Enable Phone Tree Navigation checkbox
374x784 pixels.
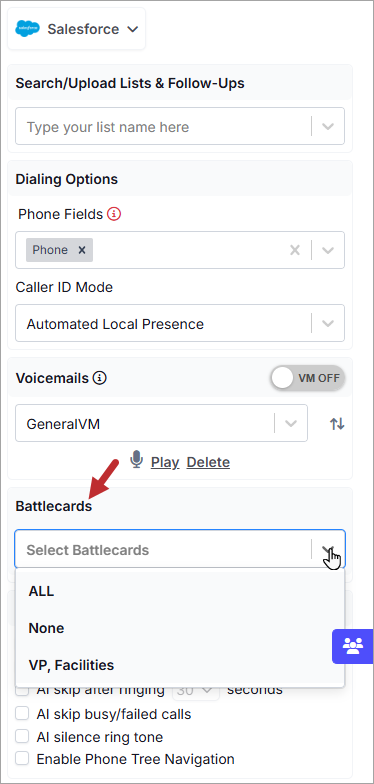tap(22, 758)
